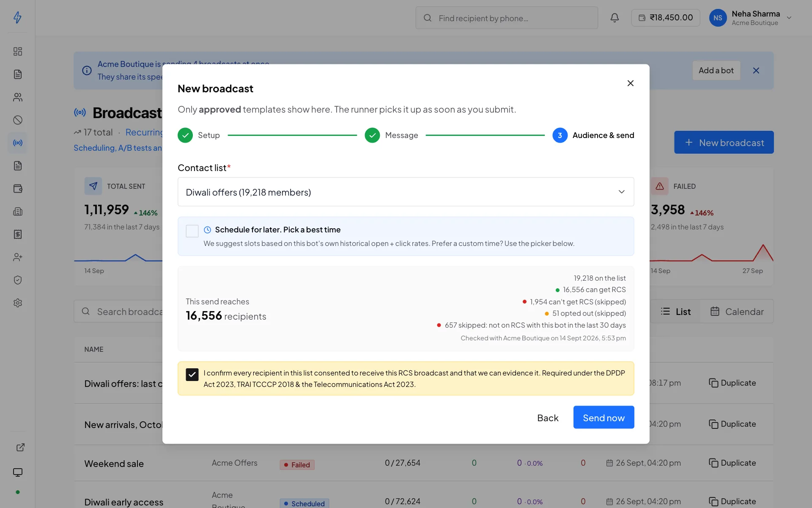The width and height of the screenshot is (812, 508).
Task: Expand the Neha Sharma account menu
Action: (751, 18)
